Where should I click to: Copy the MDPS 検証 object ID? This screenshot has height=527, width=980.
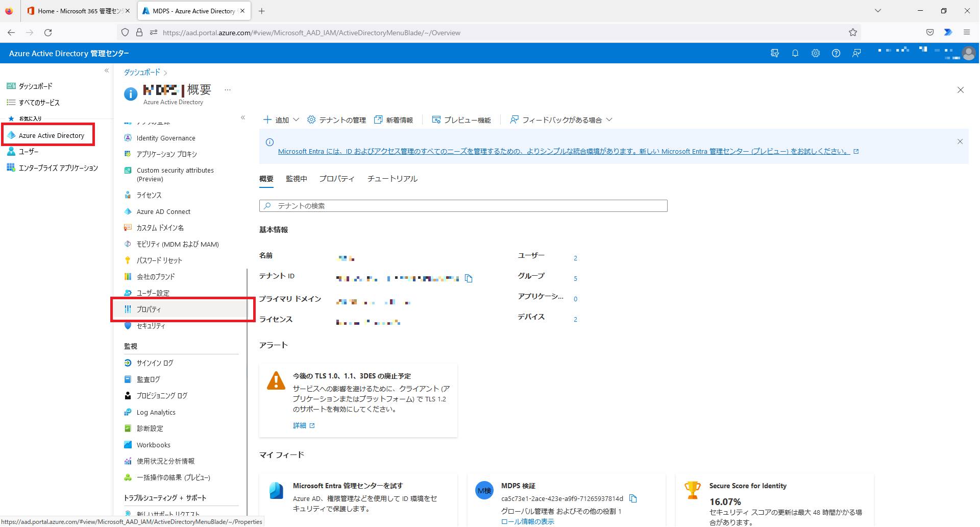[x=633, y=498]
